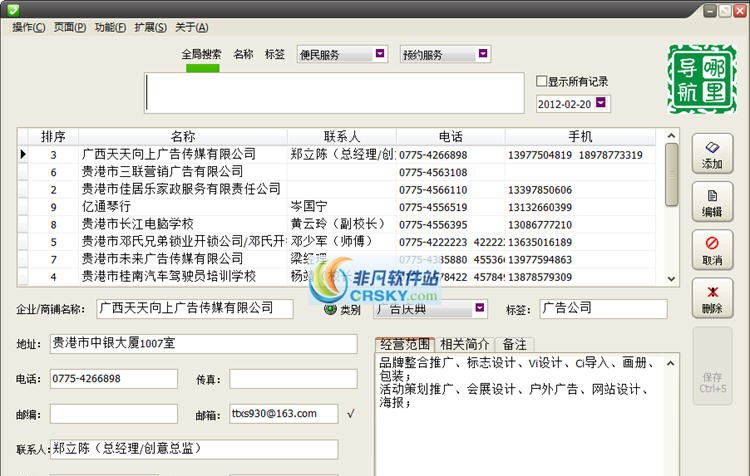Open the 2012-02-20 date picker dropdown
This screenshot has width=750, height=476.
pos(601,103)
